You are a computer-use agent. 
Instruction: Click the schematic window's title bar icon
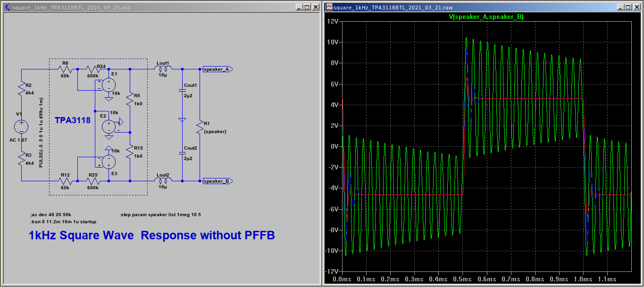point(6,7)
